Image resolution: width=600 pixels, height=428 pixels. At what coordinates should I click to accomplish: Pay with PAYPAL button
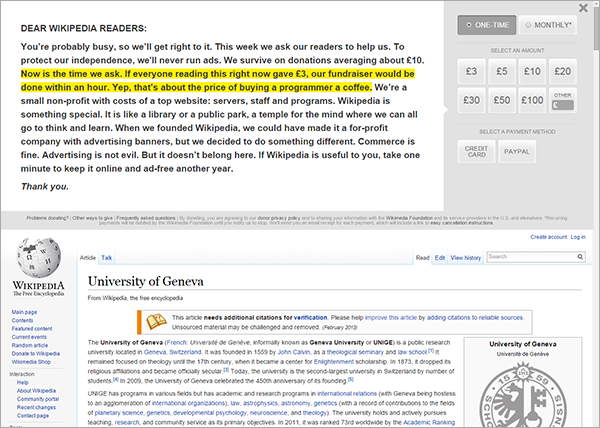pos(517,151)
